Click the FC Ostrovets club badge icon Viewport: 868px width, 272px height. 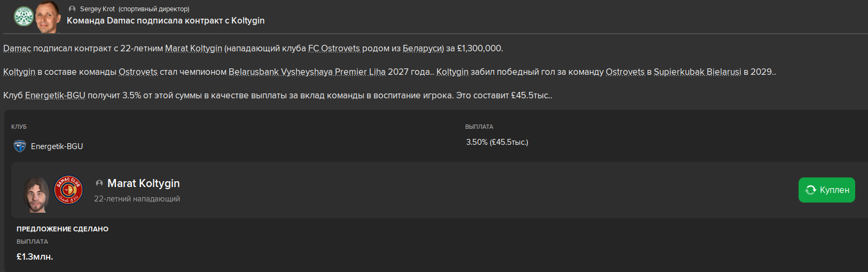24,17
